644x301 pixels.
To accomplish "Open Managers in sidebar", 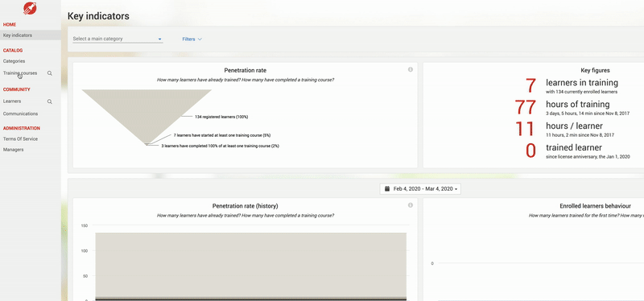I will [13, 150].
